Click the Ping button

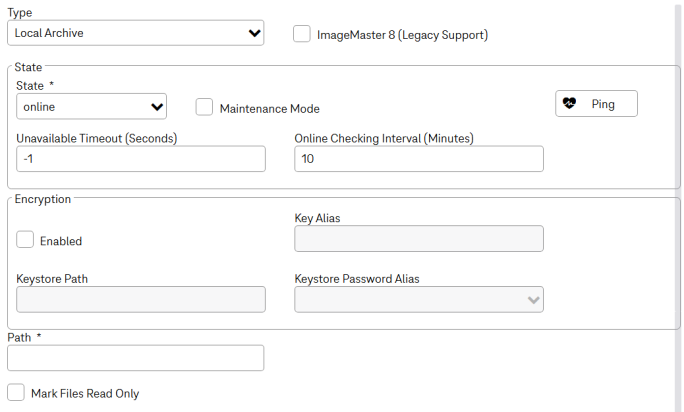(x=596, y=103)
